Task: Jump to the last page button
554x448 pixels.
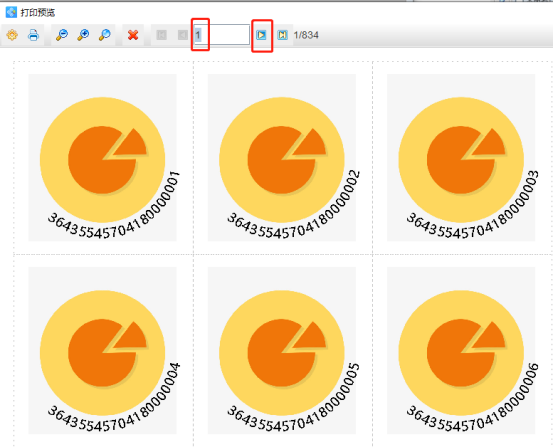Action: [282, 35]
